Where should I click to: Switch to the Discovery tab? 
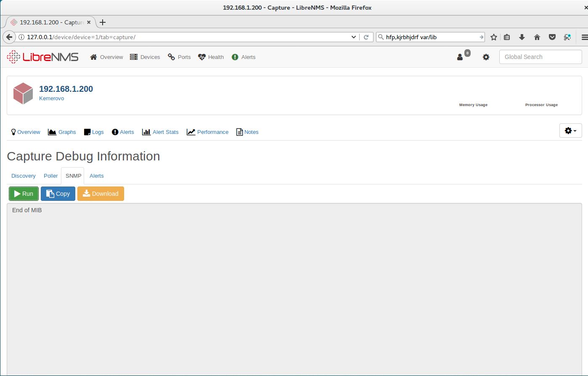point(23,176)
